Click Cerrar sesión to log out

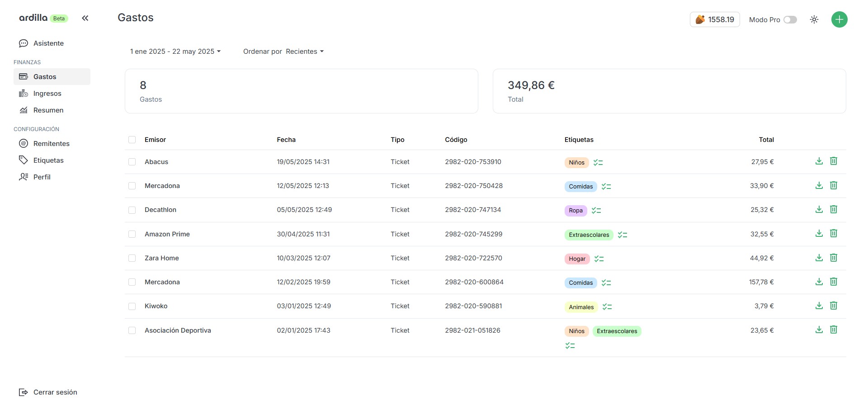55,392
